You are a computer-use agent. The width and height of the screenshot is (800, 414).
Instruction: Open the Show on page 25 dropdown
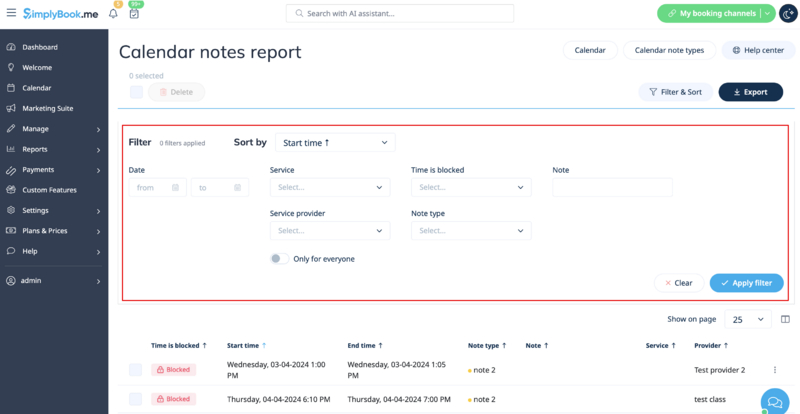[x=748, y=320]
